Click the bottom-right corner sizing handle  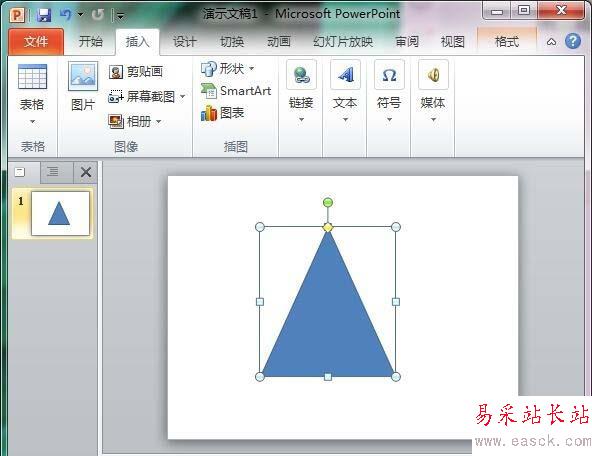tap(396, 377)
